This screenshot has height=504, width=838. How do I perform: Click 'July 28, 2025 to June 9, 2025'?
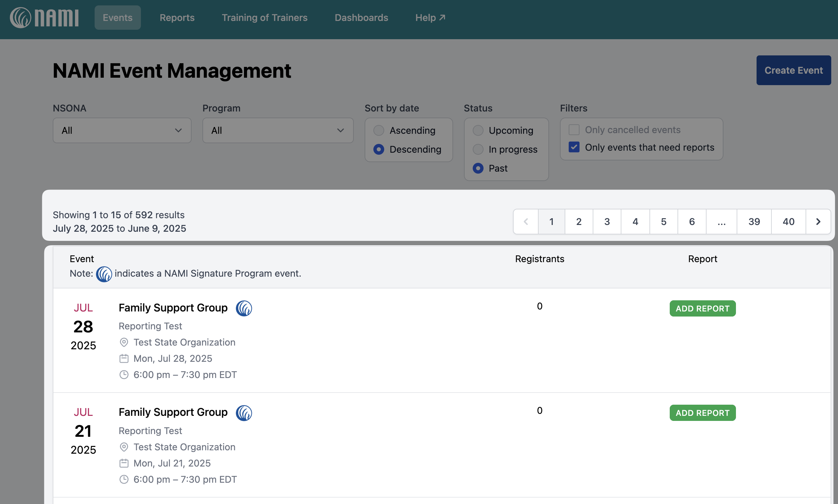[120, 229]
